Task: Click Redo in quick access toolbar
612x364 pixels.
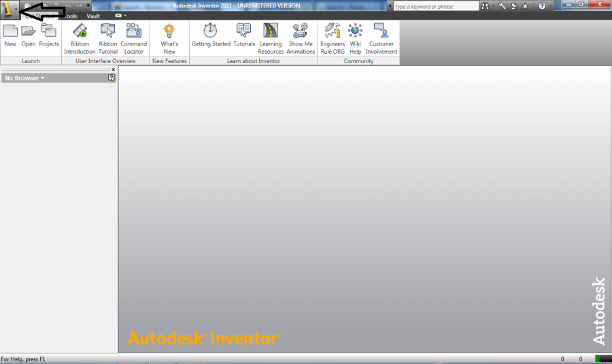Action: click(80, 5)
